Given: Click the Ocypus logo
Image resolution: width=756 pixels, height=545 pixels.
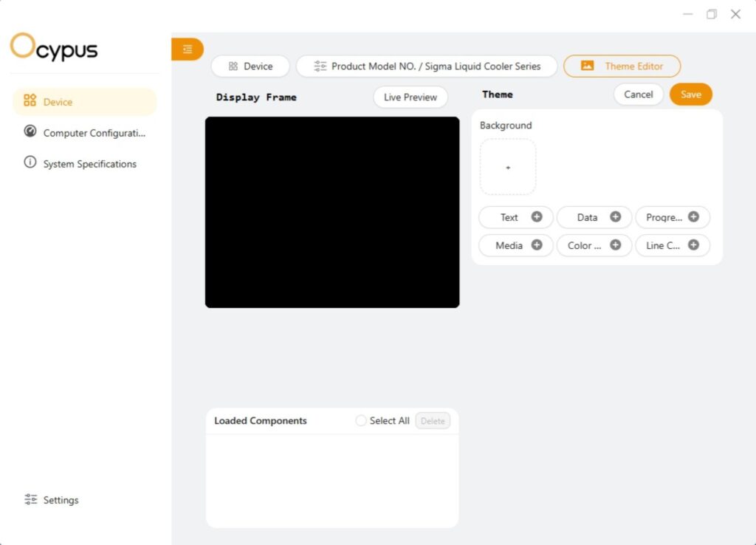Looking at the screenshot, I should (x=54, y=48).
